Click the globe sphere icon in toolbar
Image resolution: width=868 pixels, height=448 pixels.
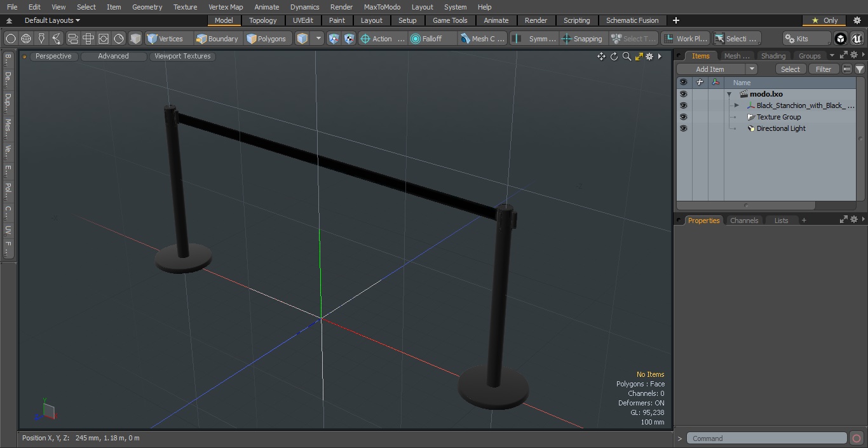[26, 39]
